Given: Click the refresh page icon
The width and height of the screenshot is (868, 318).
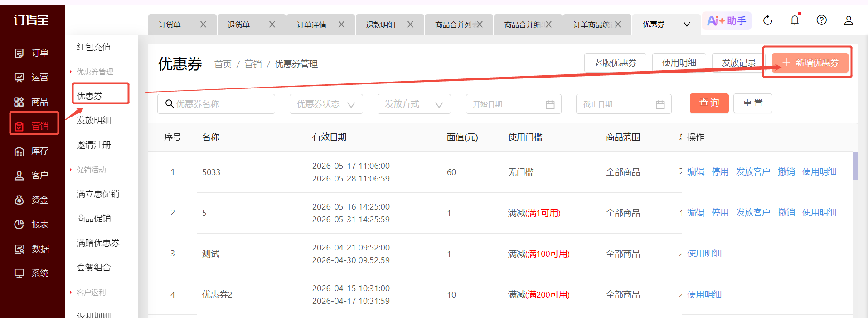Looking at the screenshot, I should [x=767, y=20].
